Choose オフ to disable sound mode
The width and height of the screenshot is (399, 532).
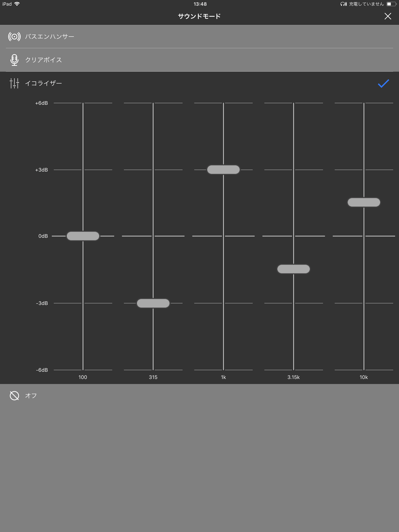click(31, 395)
